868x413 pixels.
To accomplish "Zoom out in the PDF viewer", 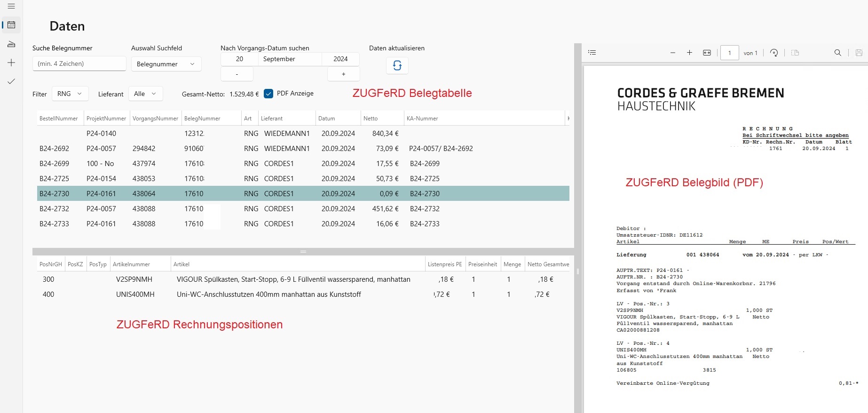I will (673, 53).
